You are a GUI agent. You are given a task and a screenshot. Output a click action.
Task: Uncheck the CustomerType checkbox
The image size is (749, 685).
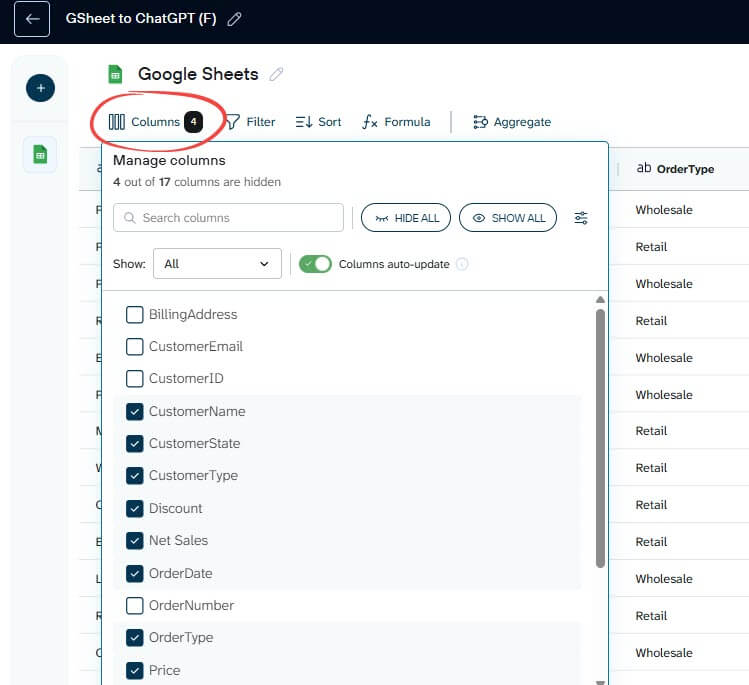point(135,476)
